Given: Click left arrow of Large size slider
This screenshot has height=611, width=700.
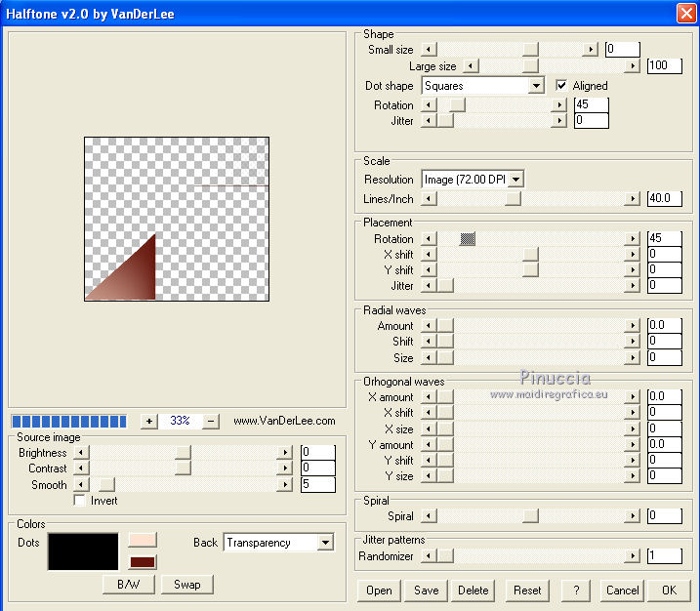Looking at the screenshot, I should pyautogui.click(x=471, y=66).
